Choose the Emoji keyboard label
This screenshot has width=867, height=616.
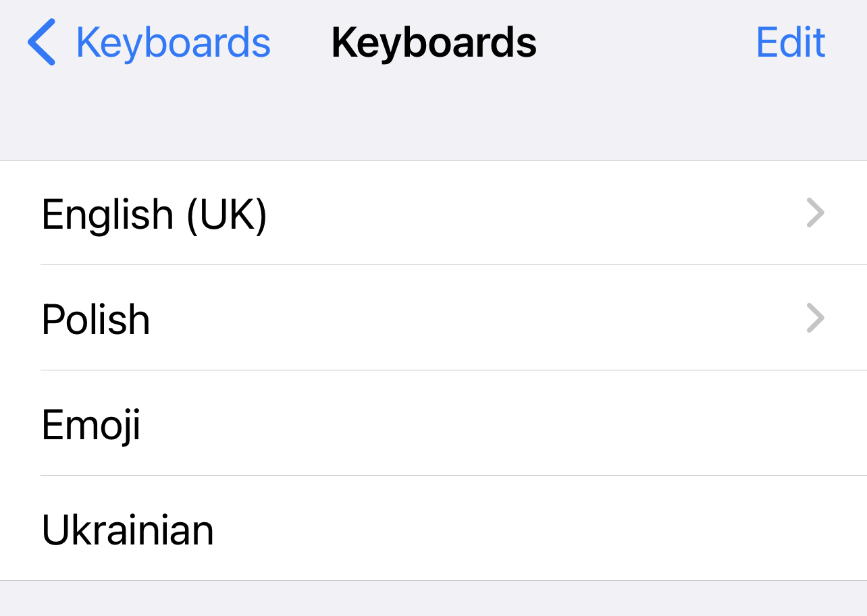point(91,425)
